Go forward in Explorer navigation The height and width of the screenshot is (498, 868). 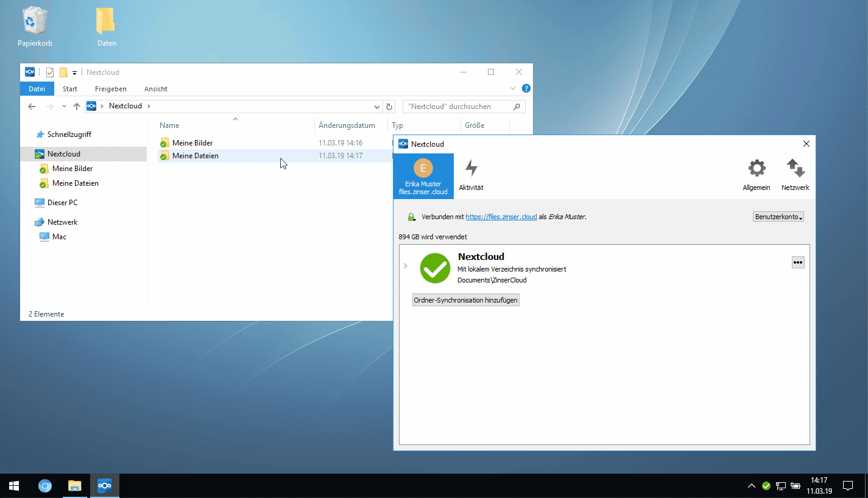pos(50,107)
